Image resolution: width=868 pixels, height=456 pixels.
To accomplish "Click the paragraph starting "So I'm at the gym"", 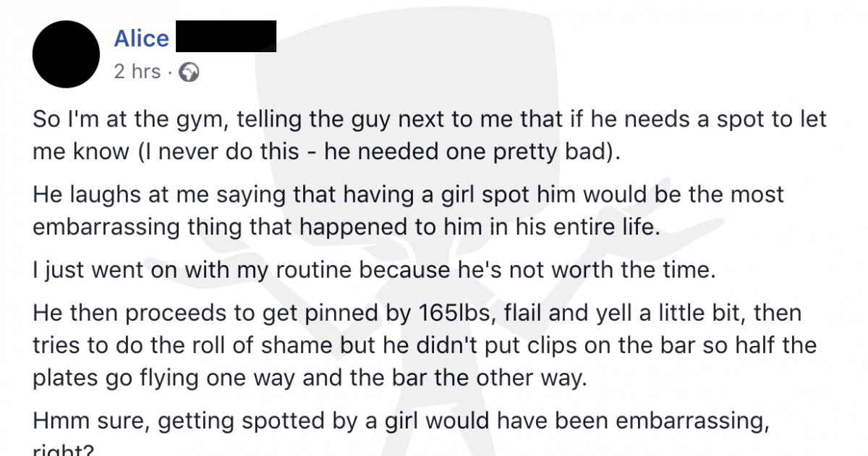I will tap(430, 137).
